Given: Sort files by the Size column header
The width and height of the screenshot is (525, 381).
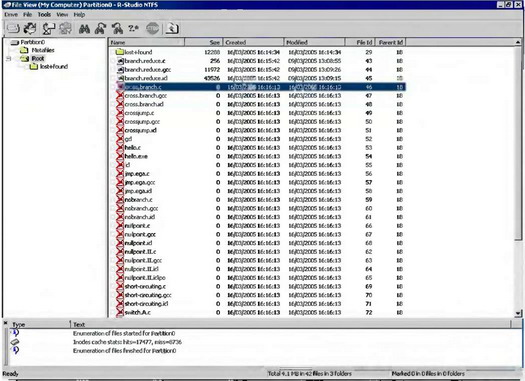Looking at the screenshot, I should 203,42.
